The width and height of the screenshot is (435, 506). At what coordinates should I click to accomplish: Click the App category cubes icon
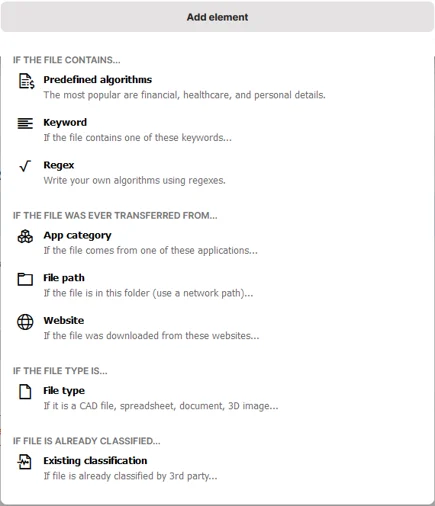pos(25,236)
